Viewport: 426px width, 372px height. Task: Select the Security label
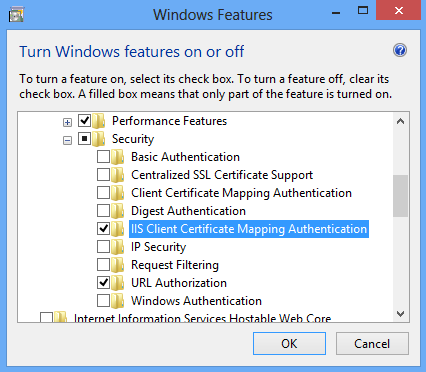[x=133, y=139]
